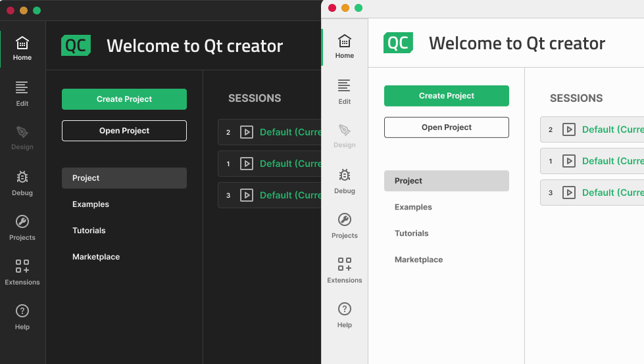The image size is (644, 364).
Task: Click the Design pen icon in the light window
Action: coord(345,129)
